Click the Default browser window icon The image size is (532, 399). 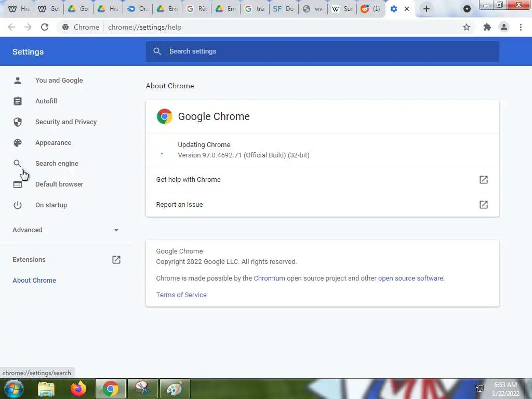(x=18, y=184)
